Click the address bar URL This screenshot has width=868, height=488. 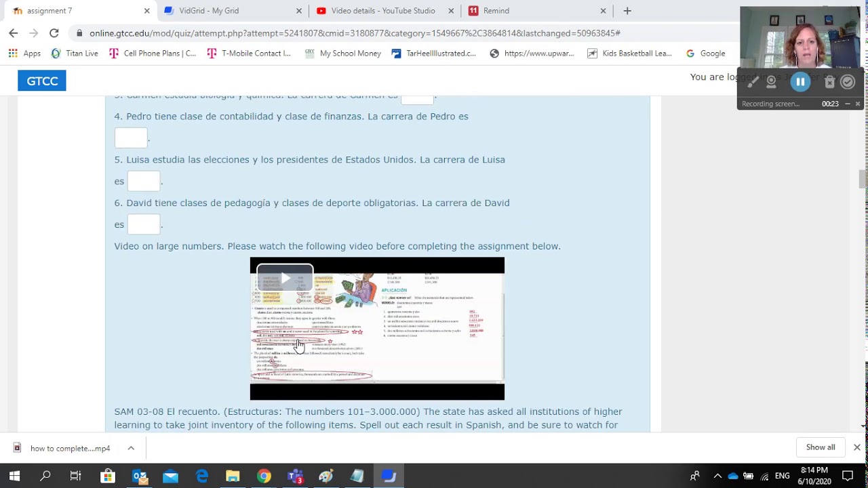point(355,33)
